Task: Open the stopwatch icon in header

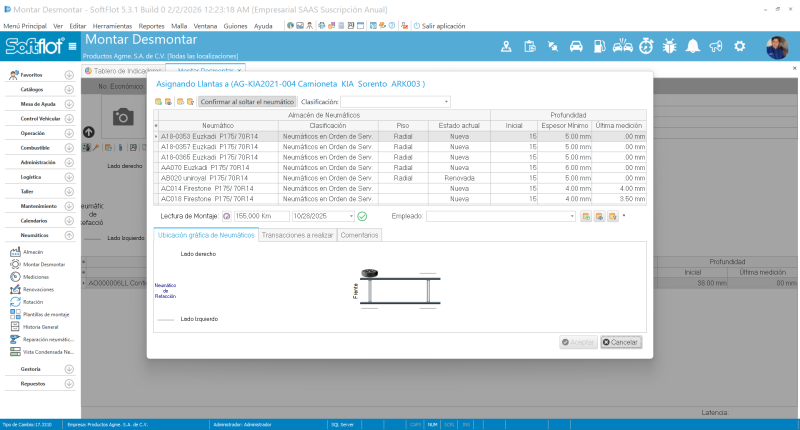Action: 646,46
